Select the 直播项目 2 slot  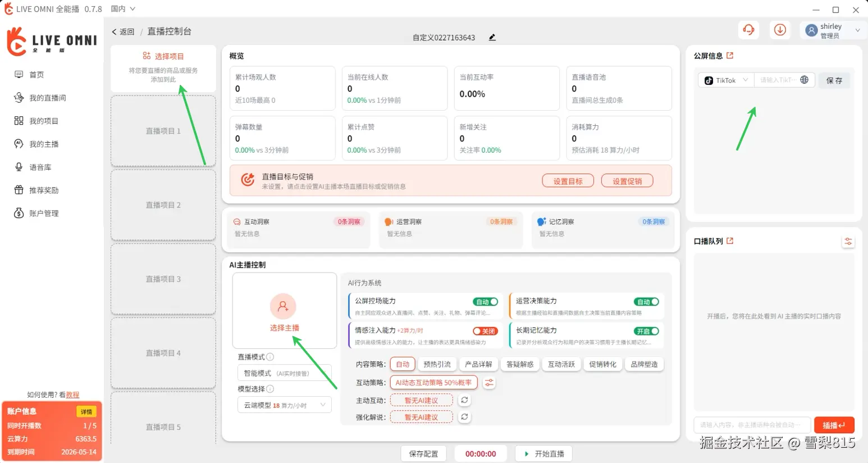coord(163,205)
